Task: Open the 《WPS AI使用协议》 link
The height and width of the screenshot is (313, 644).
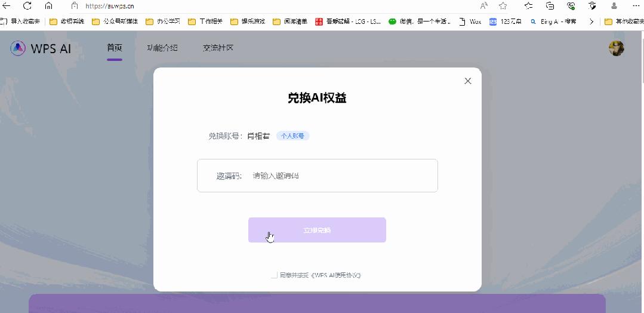Action: click(x=336, y=275)
